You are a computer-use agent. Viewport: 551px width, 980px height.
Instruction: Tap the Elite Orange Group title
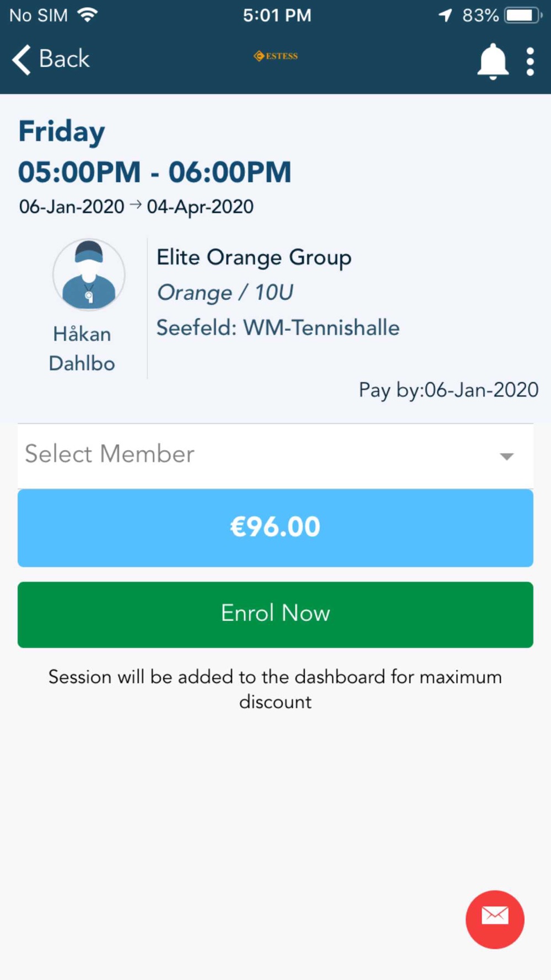[x=254, y=257]
